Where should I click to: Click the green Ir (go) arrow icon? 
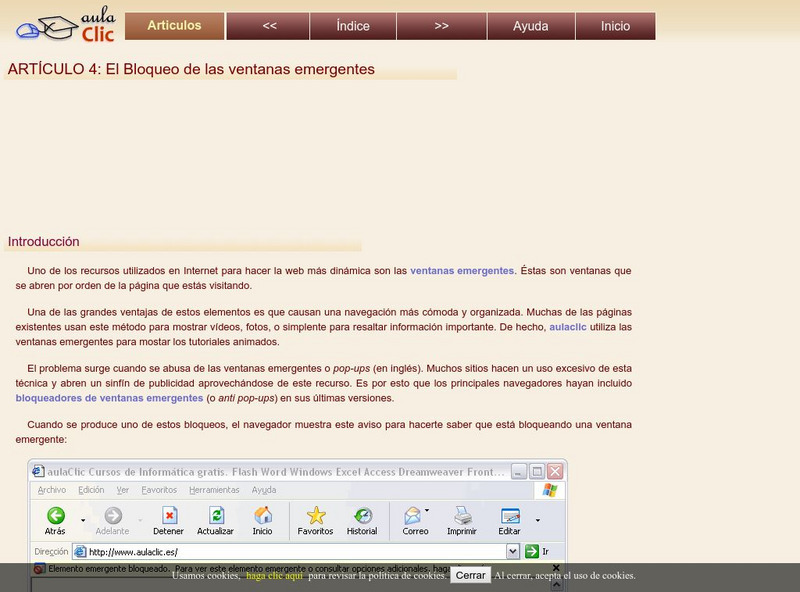(533, 550)
